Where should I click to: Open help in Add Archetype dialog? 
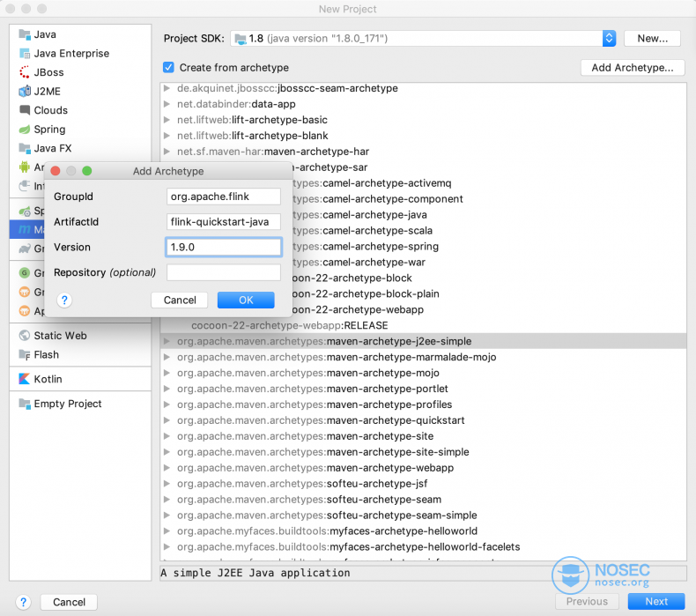[x=64, y=301]
